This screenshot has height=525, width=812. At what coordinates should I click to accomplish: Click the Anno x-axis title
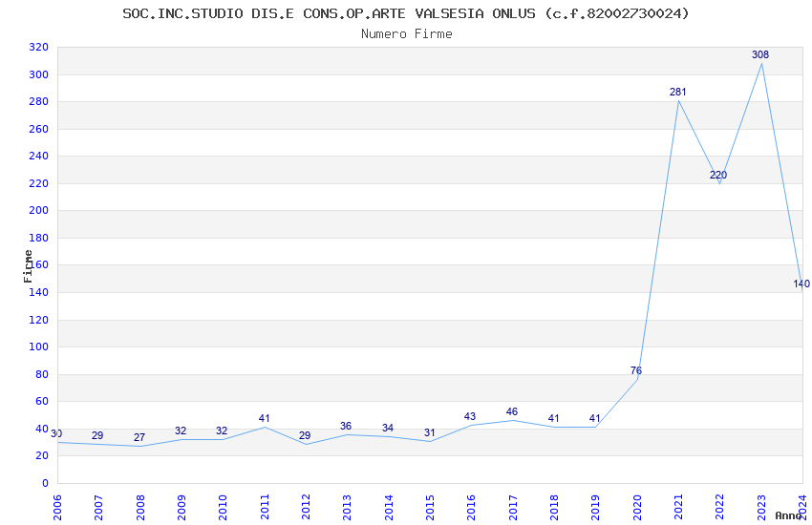(x=788, y=515)
